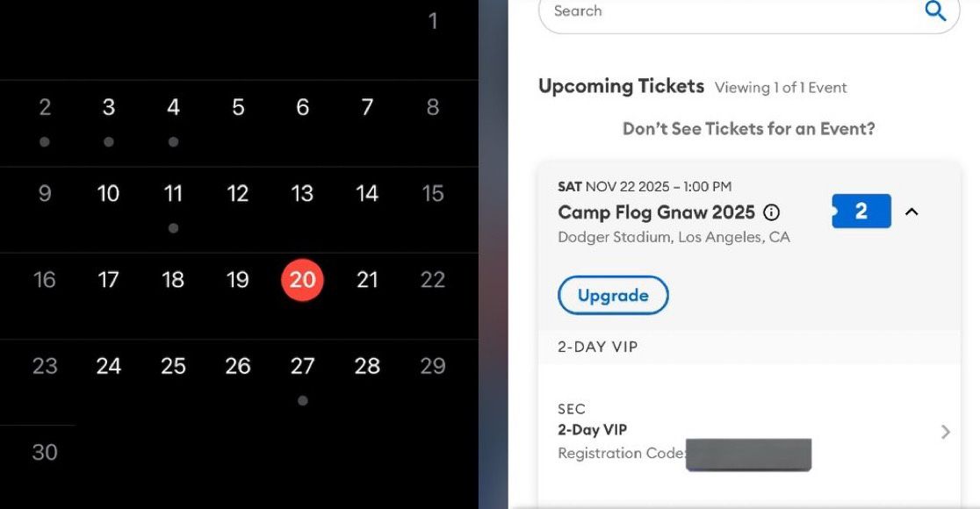This screenshot has width=980, height=509.
Task: Expand the event details with the caret arrow
Action: point(912,211)
